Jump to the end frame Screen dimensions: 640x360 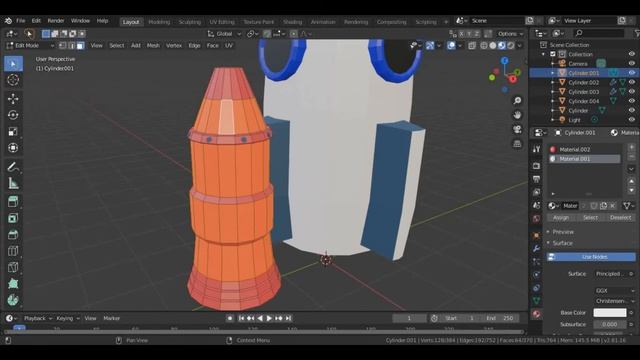288,318
